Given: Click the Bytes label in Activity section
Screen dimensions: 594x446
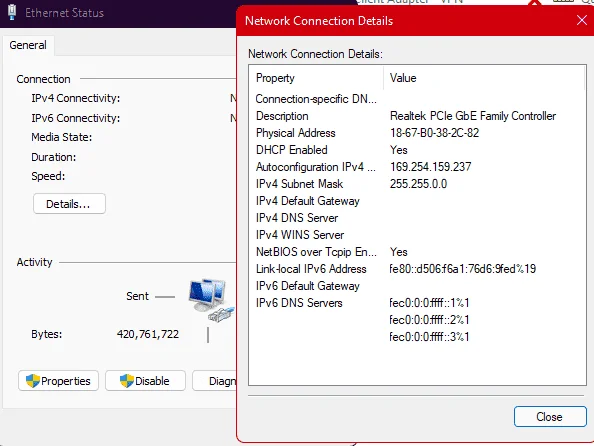Looking at the screenshot, I should (x=47, y=334).
